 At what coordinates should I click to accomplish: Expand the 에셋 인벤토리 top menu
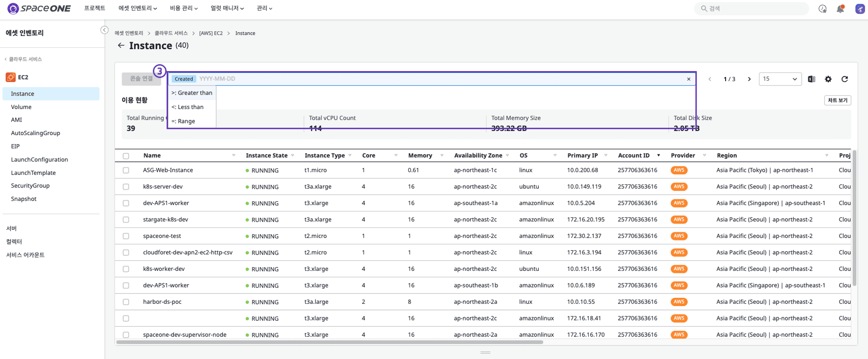(x=138, y=8)
